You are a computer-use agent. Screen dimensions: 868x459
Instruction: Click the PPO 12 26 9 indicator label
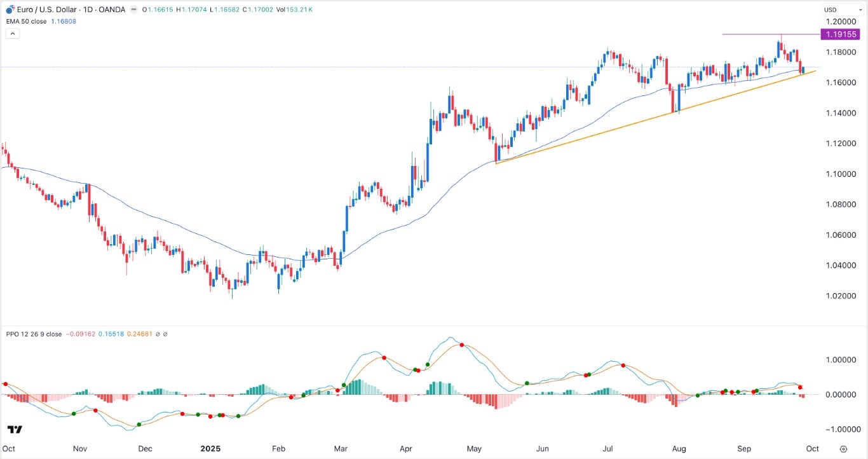pos(35,333)
